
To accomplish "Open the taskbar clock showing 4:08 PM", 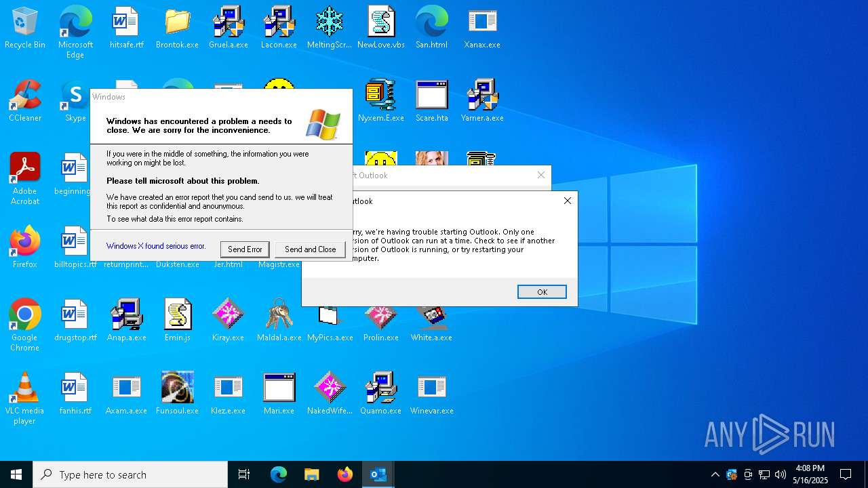I will [810, 474].
